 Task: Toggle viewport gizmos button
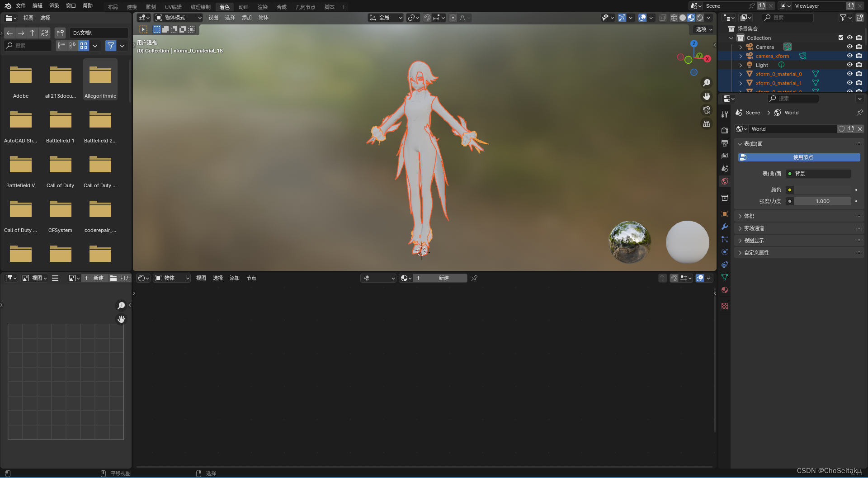[622, 18]
